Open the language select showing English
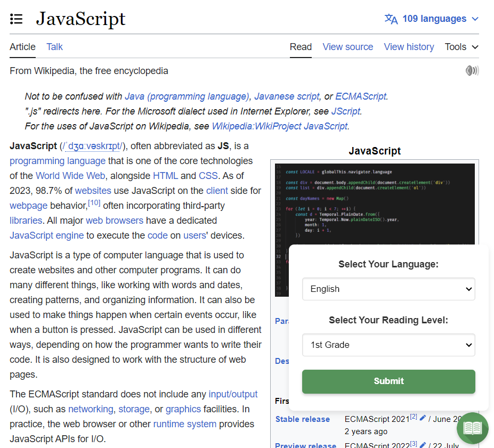This screenshot has height=448, width=494. pyautogui.click(x=388, y=289)
